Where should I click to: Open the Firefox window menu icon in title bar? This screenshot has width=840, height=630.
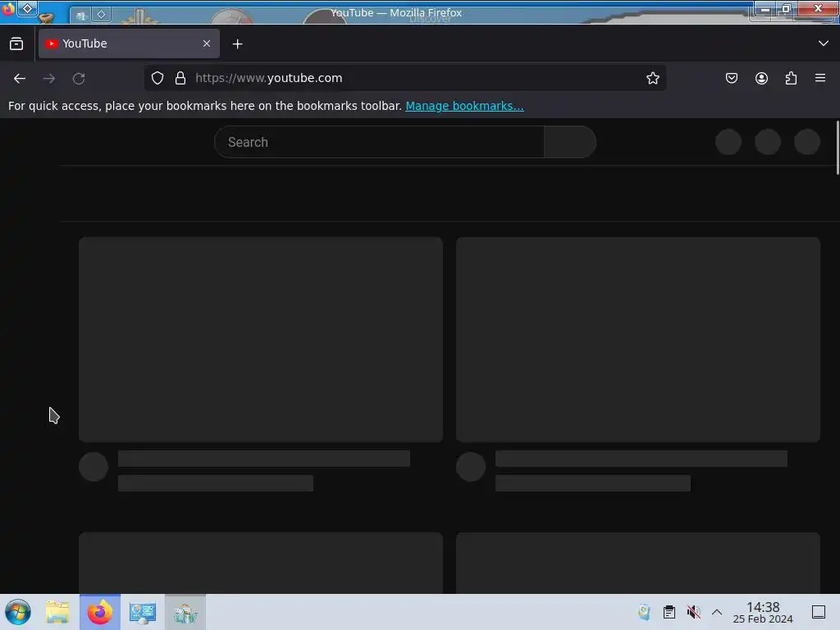click(7, 9)
